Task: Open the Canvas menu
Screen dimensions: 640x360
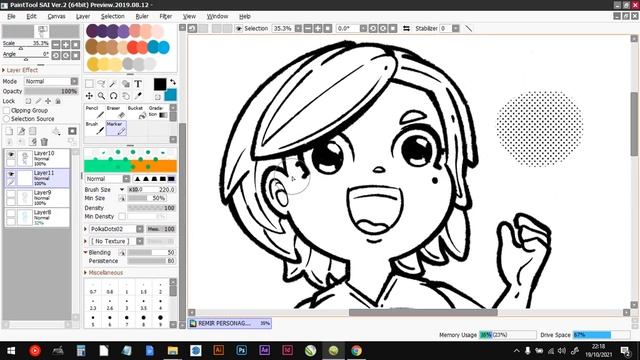Action: [x=56, y=16]
